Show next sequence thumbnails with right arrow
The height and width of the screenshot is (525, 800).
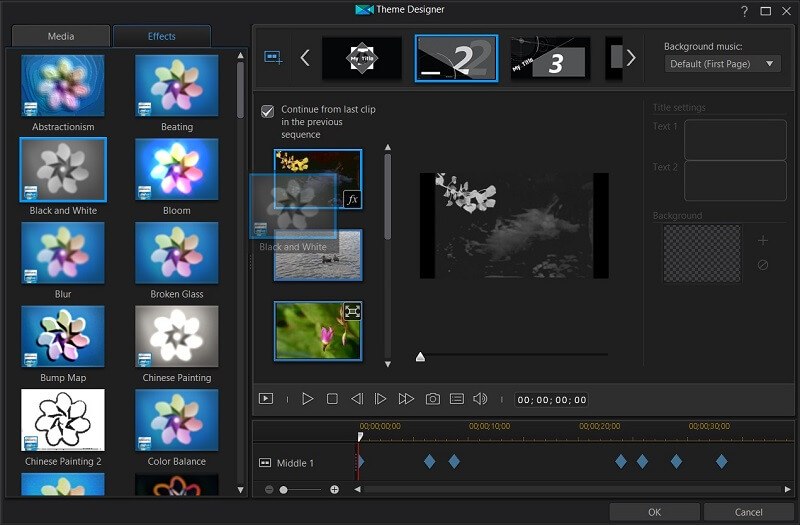(631, 58)
